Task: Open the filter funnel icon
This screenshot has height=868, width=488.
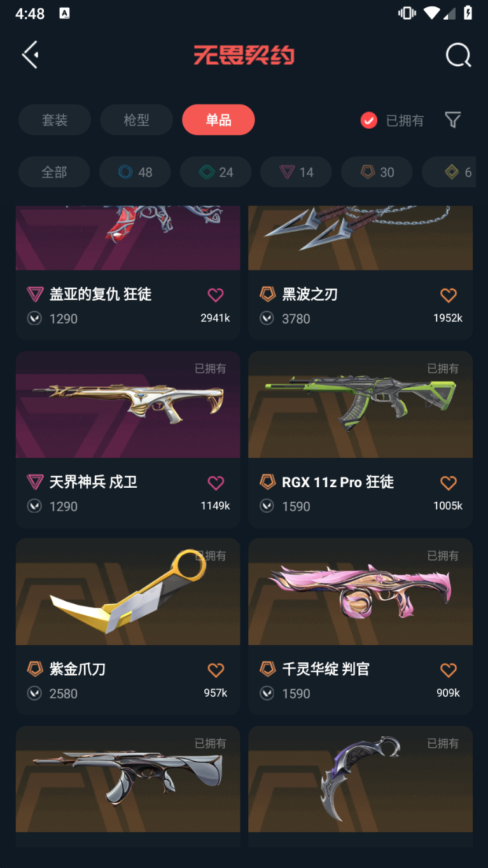Action: pos(452,120)
